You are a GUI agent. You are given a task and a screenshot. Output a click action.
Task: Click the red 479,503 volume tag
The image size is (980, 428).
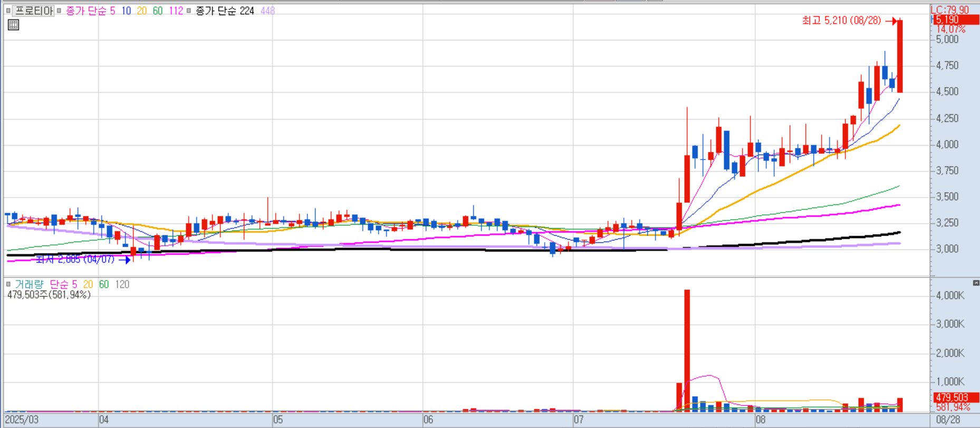956,397
